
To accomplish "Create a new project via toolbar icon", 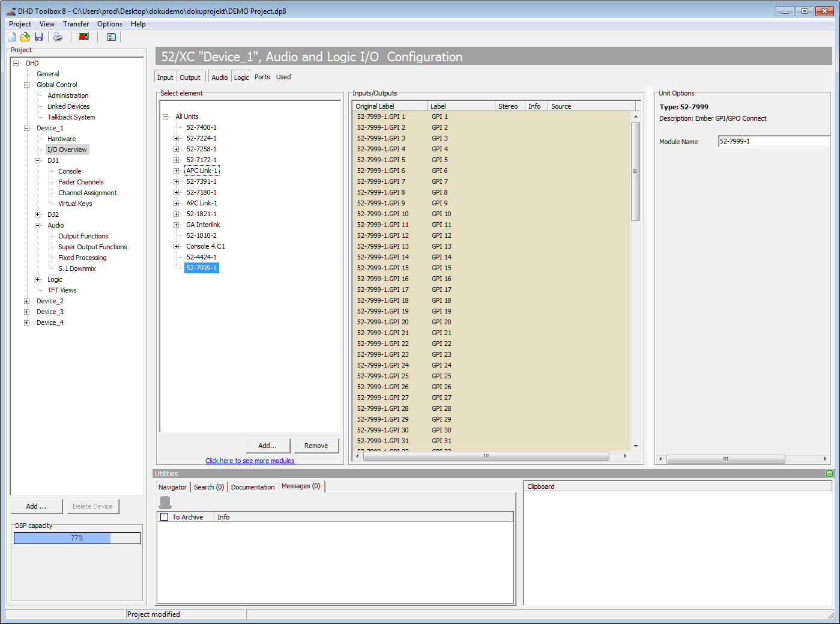I will click(11, 37).
